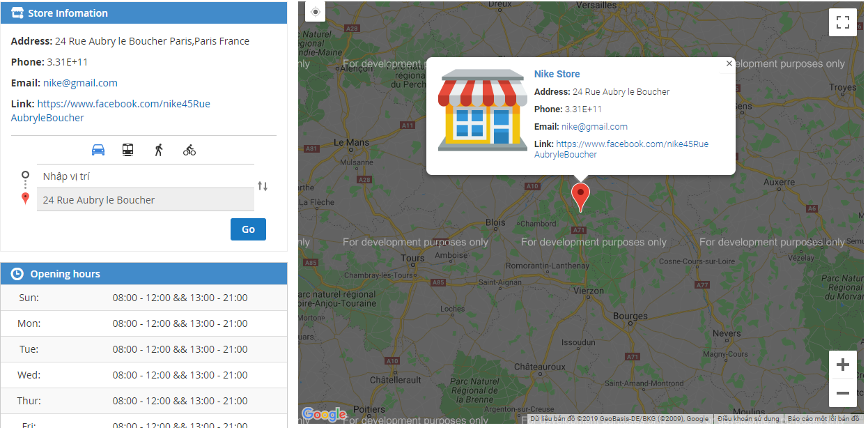Screen dimensions: 868x428
Task: Click the Chambord label on map
Action: click(x=538, y=224)
